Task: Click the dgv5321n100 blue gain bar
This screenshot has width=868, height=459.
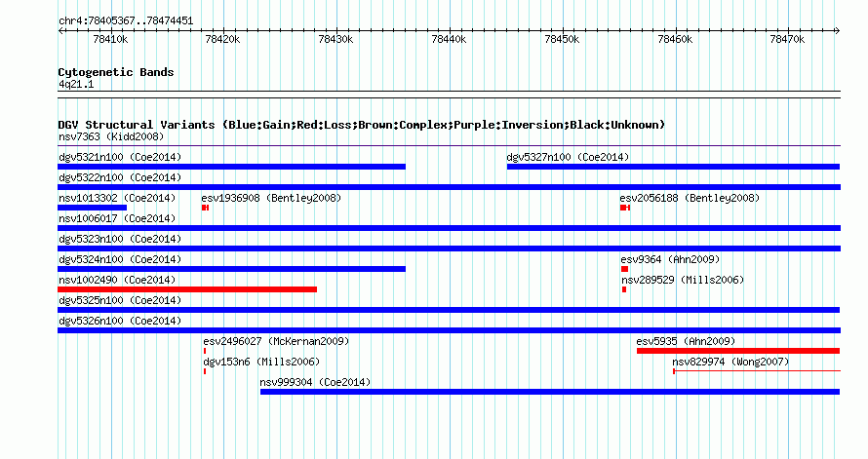Action: (x=231, y=167)
